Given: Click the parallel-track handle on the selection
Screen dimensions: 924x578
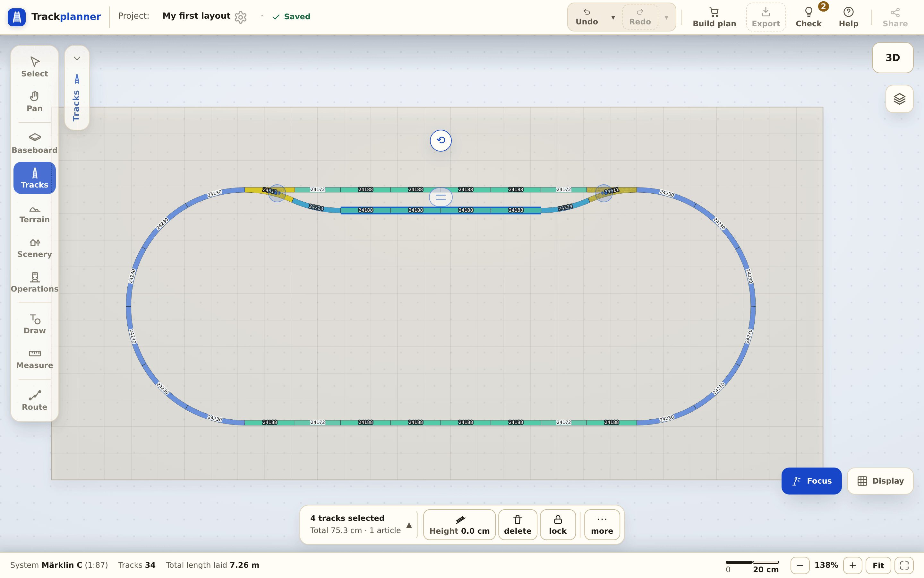Looking at the screenshot, I should [x=441, y=197].
